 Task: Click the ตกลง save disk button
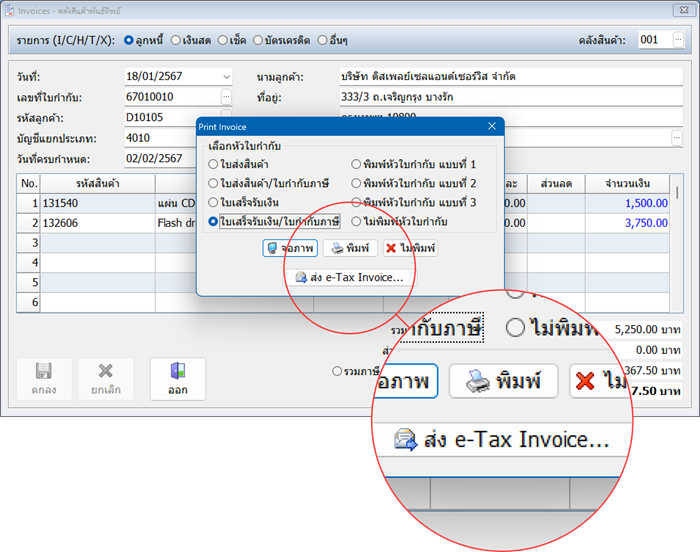pyautogui.click(x=43, y=379)
